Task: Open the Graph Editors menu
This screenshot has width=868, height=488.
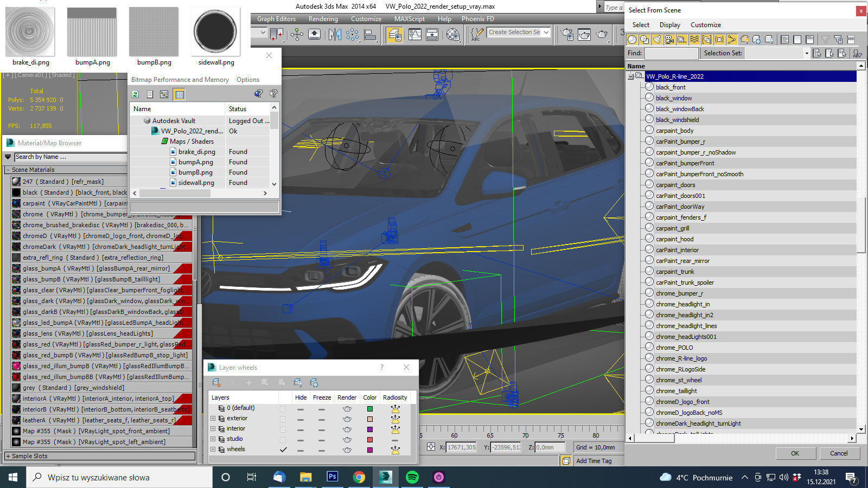Action: coord(276,18)
